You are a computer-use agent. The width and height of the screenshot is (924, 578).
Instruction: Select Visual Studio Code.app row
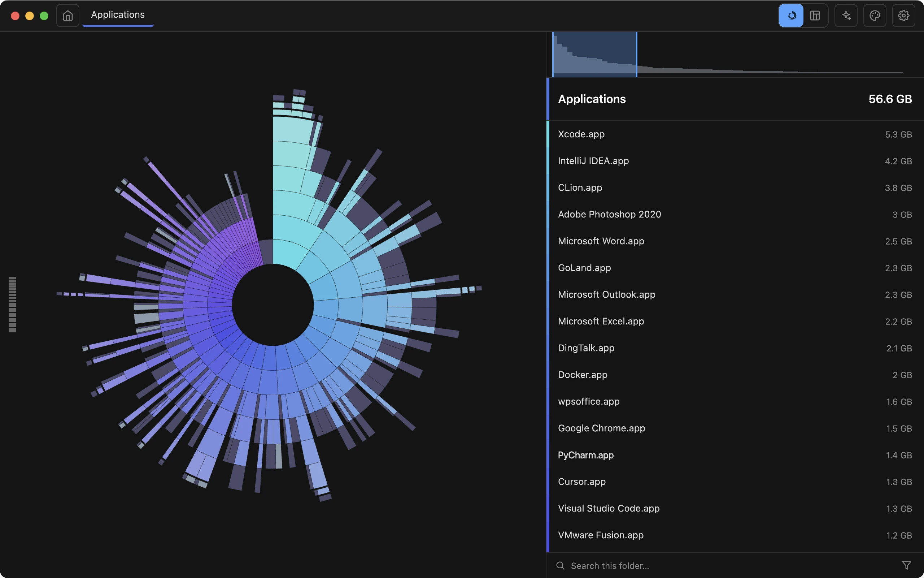click(x=735, y=509)
